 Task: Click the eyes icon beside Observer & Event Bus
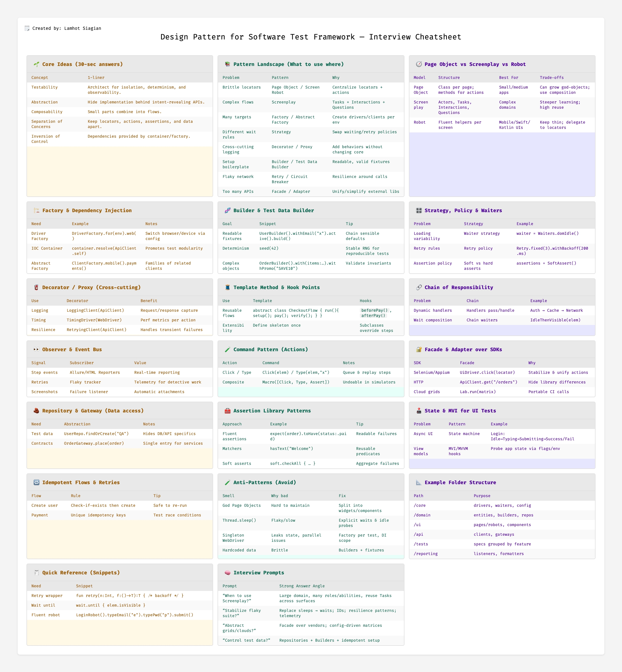[x=36, y=350]
